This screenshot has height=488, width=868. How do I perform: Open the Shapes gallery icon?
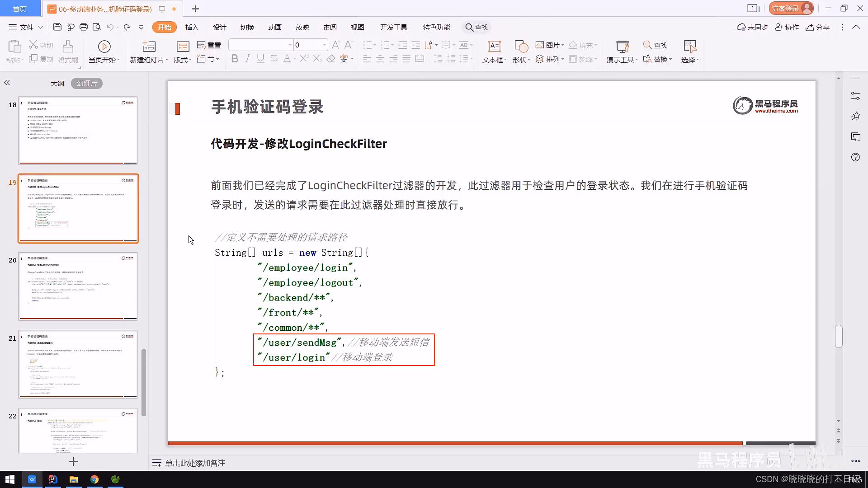[x=521, y=47]
